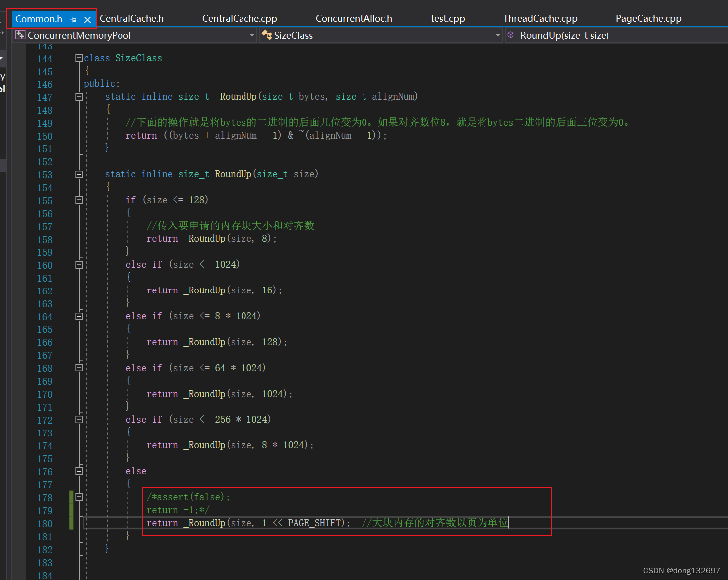Click the return statement on line 150
Viewport: 728px width, 580px height.
point(256,135)
